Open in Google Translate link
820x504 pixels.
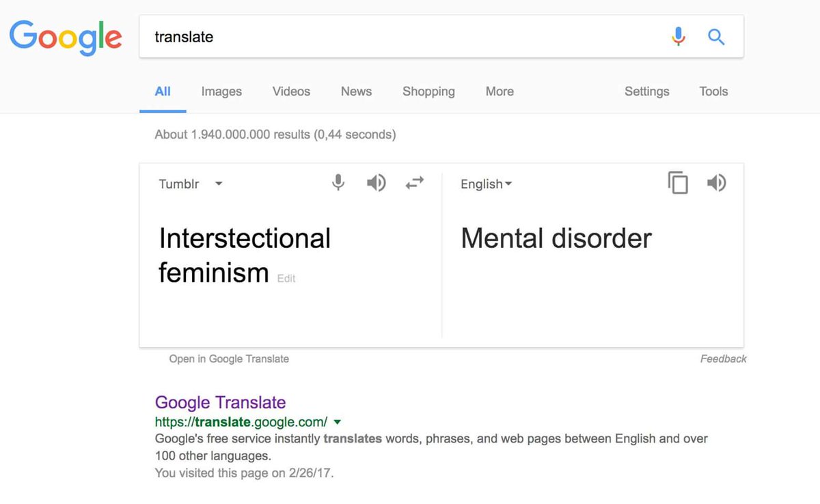click(229, 359)
